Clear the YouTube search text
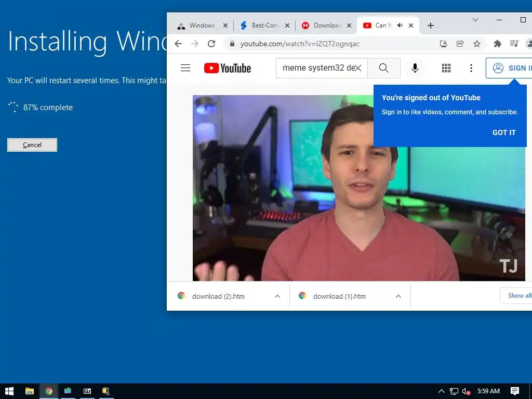 (x=358, y=68)
